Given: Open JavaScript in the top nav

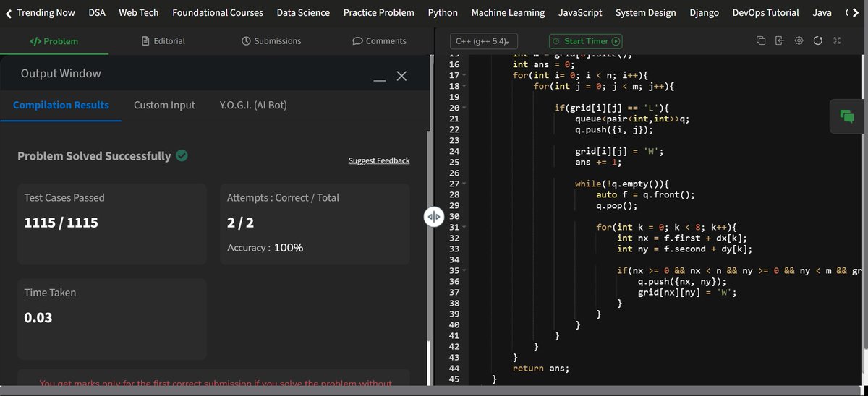Looking at the screenshot, I should click(x=580, y=12).
